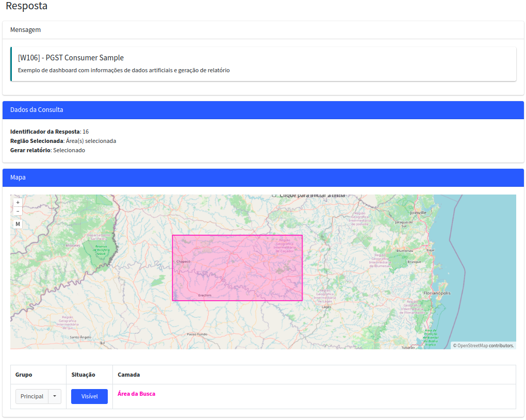Select Principal in the Grupo combo box
526x420 pixels.
point(31,396)
